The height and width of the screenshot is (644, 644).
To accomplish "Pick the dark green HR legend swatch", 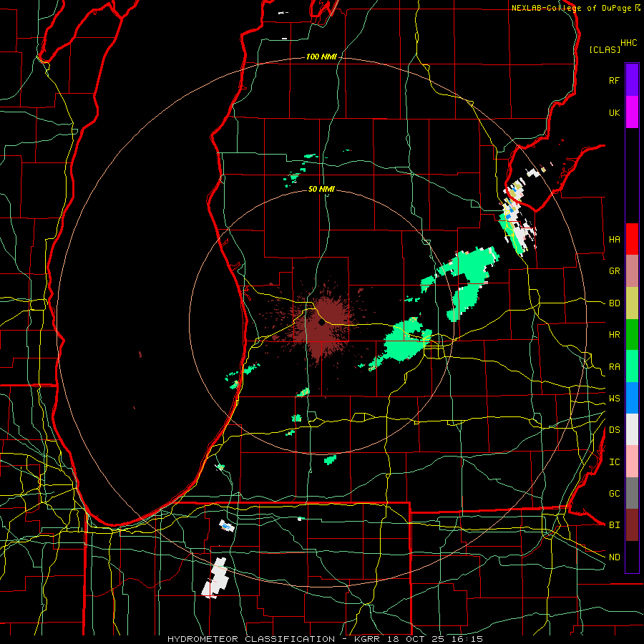I will (x=632, y=334).
